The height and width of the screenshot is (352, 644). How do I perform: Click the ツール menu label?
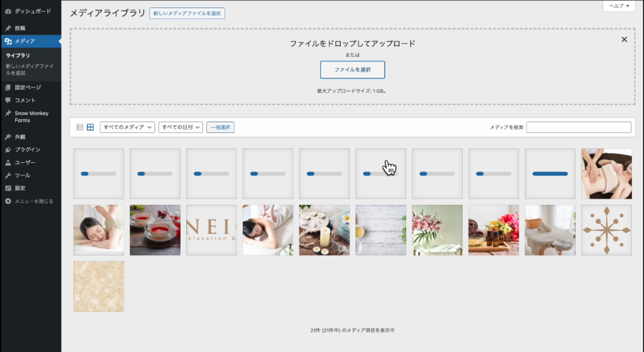pyautogui.click(x=23, y=175)
